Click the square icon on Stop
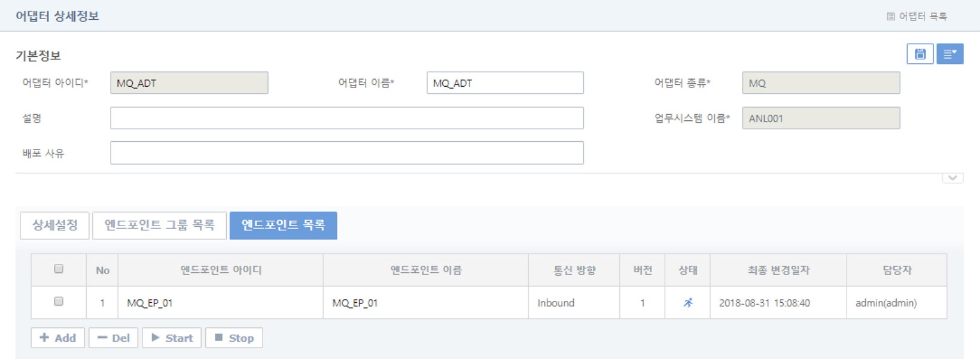 click(x=219, y=338)
